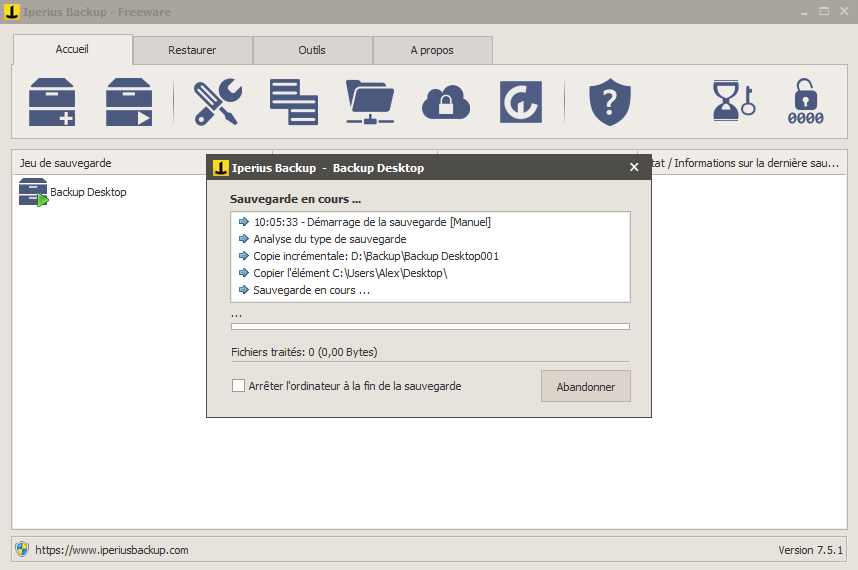Screen dimensions: 858x570
Task: Click the shield icon in status bar
Action: point(22,549)
